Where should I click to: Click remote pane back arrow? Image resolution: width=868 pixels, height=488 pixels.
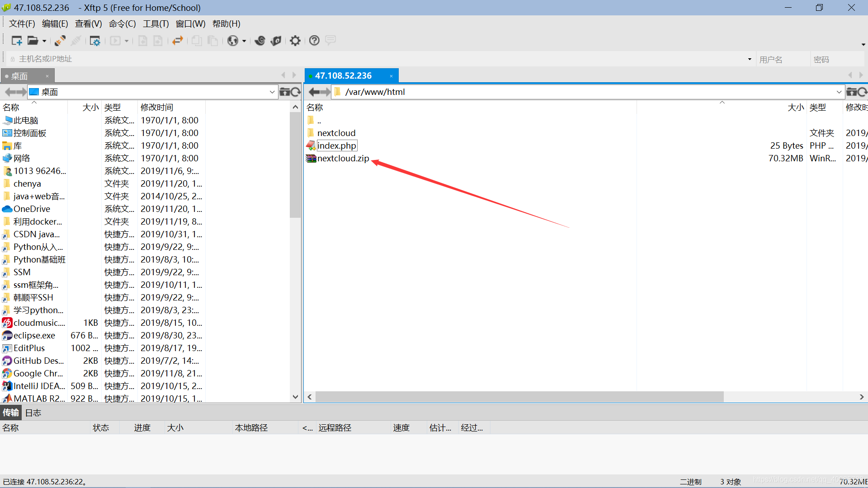314,92
